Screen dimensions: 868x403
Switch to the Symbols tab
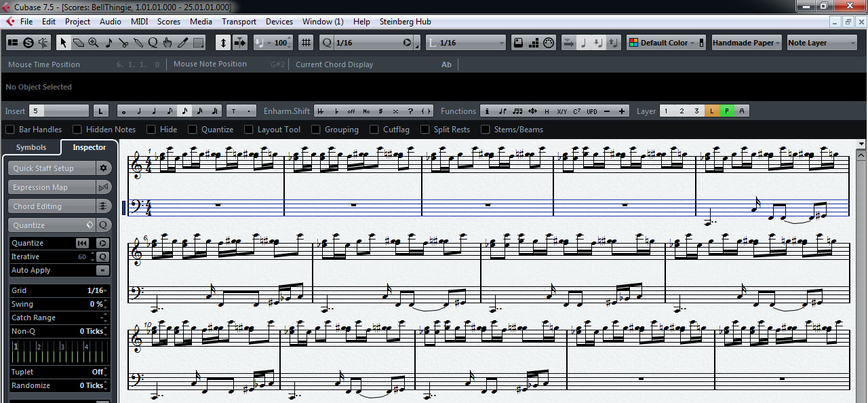(31, 147)
